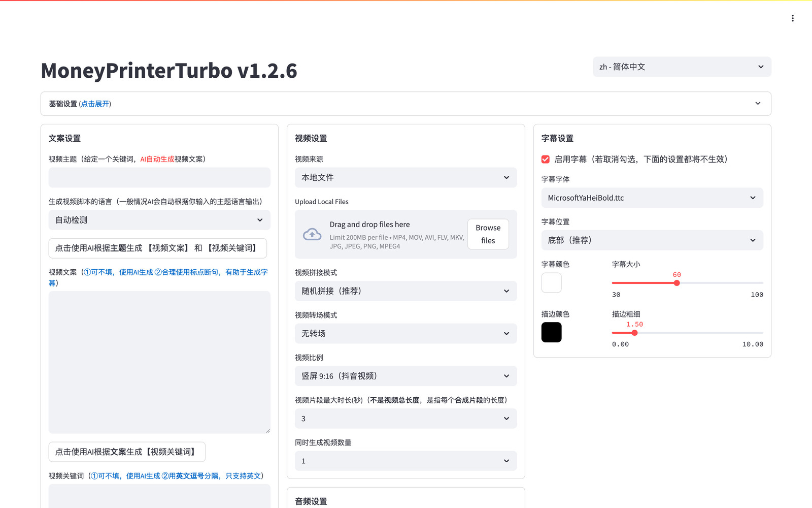This screenshot has width=812, height=508.
Task: Open the 视频比例 竖屏 9:16 dropdown
Action: [x=405, y=376]
